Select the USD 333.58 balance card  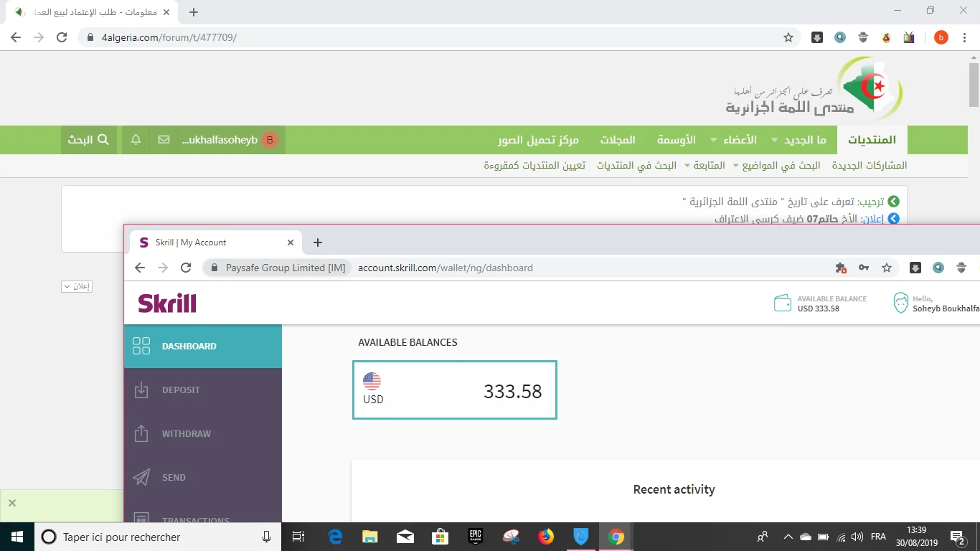(x=454, y=390)
